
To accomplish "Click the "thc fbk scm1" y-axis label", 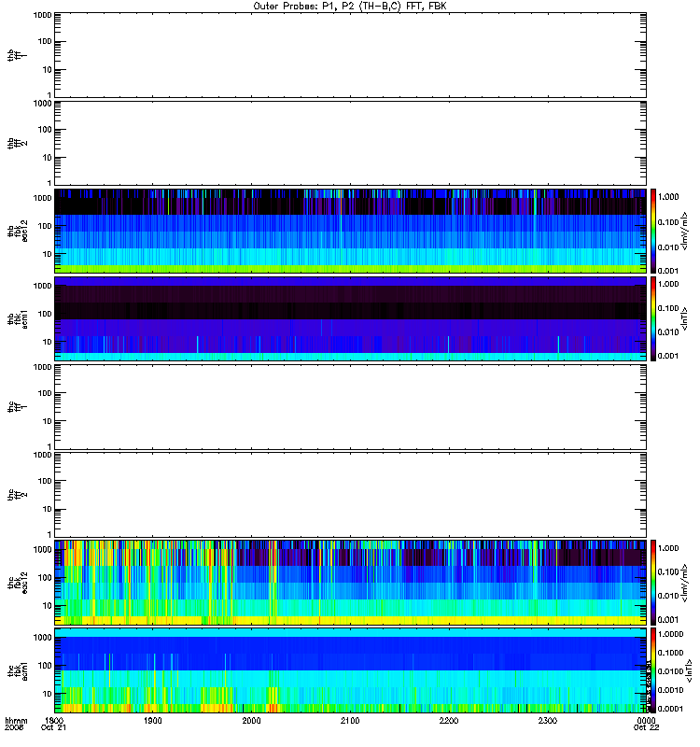I will click(18, 670).
